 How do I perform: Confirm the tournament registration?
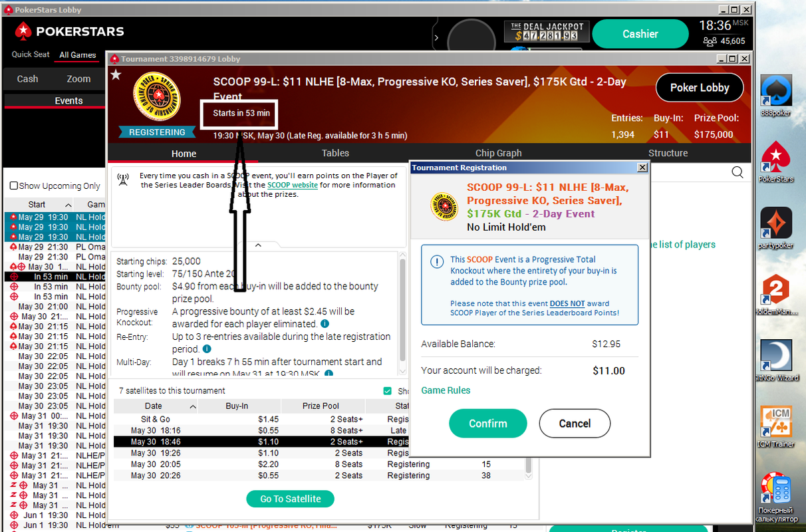click(488, 424)
